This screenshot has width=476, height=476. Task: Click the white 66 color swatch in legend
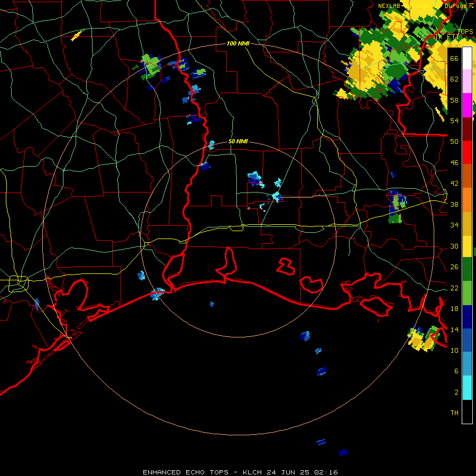click(x=467, y=58)
